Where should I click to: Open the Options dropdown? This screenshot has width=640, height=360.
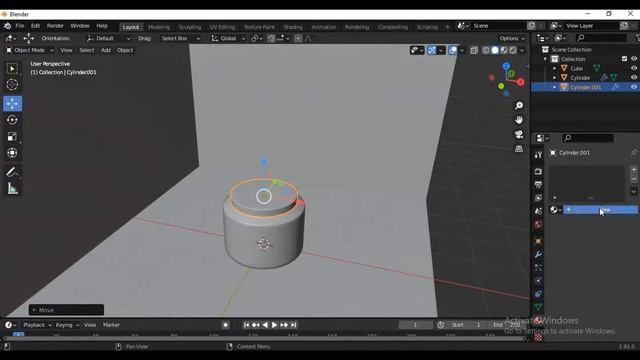[x=512, y=38]
